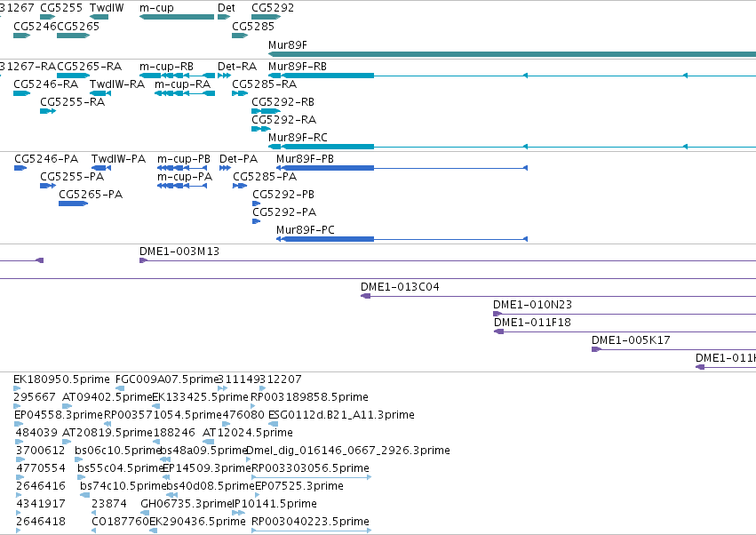Screen dimensions: 756x535
Task: Open the Det-PA protein label
Action: pyautogui.click(x=239, y=159)
